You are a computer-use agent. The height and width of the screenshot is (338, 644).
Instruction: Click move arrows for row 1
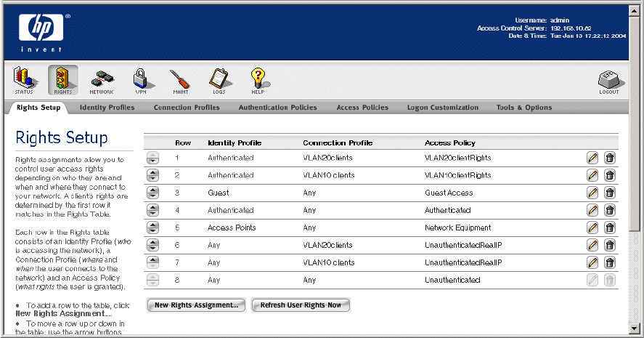(152, 158)
